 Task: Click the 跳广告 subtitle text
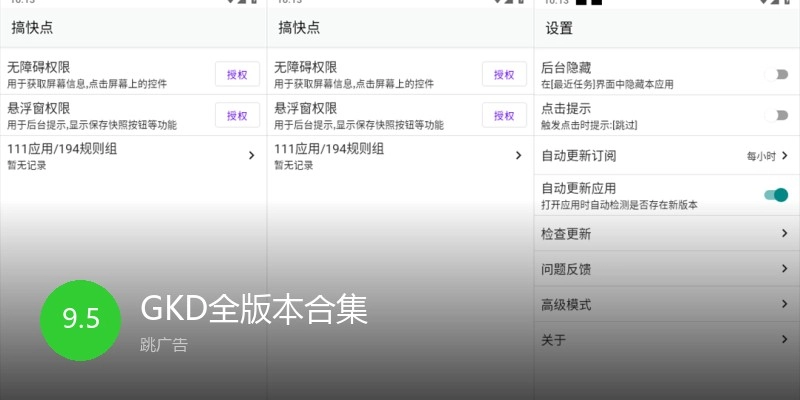[164, 345]
